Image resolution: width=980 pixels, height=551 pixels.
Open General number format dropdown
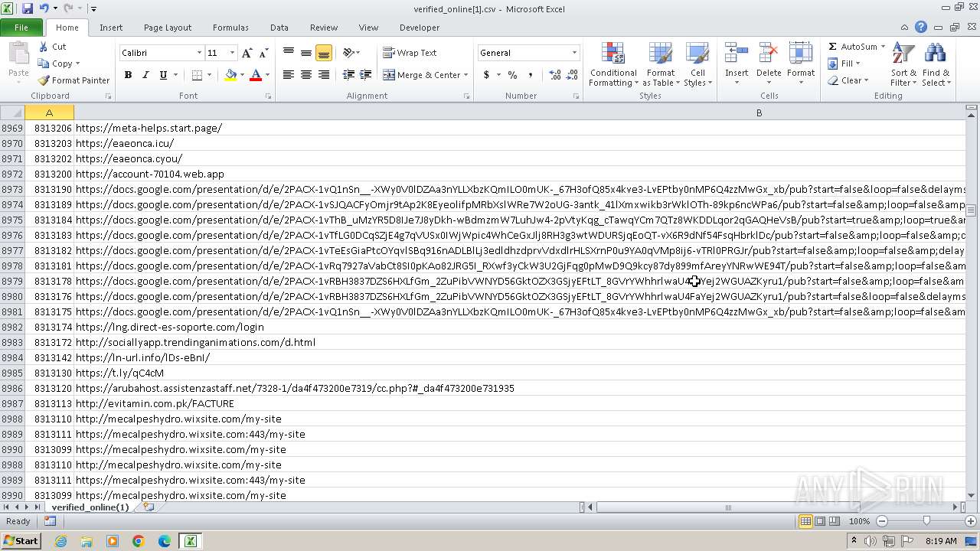tap(574, 53)
